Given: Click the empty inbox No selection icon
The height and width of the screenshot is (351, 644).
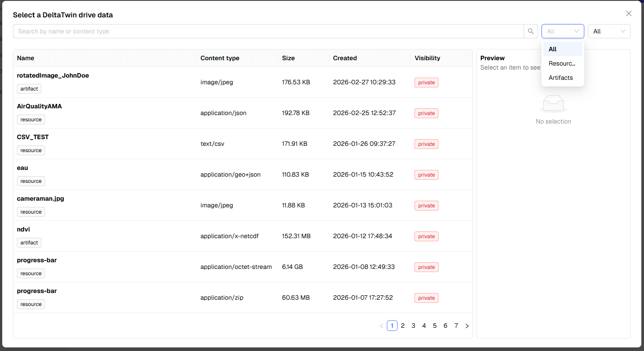Looking at the screenshot, I should click(x=553, y=103).
